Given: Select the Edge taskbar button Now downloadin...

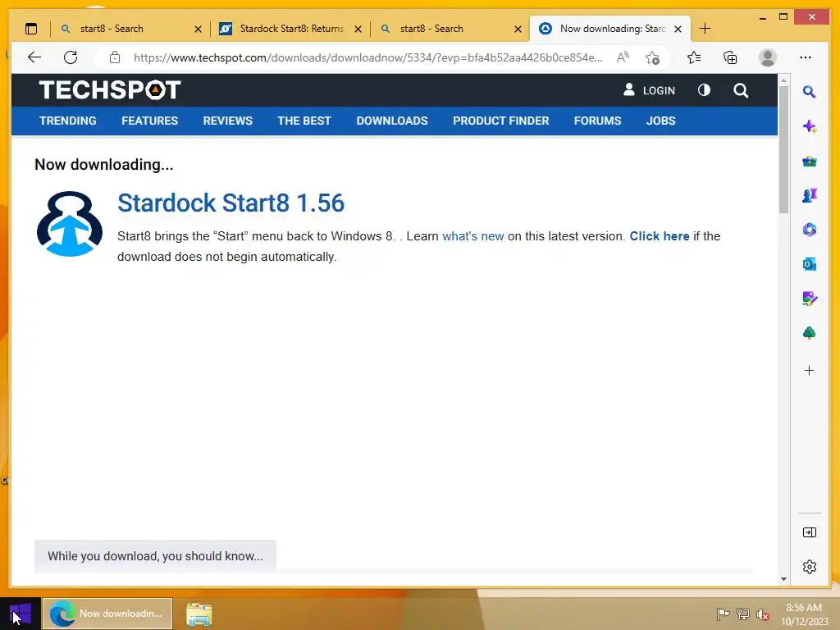Looking at the screenshot, I should tap(107, 614).
